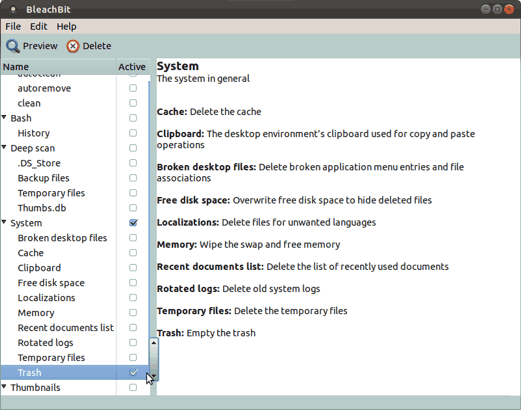Open the Edit menu

click(39, 26)
